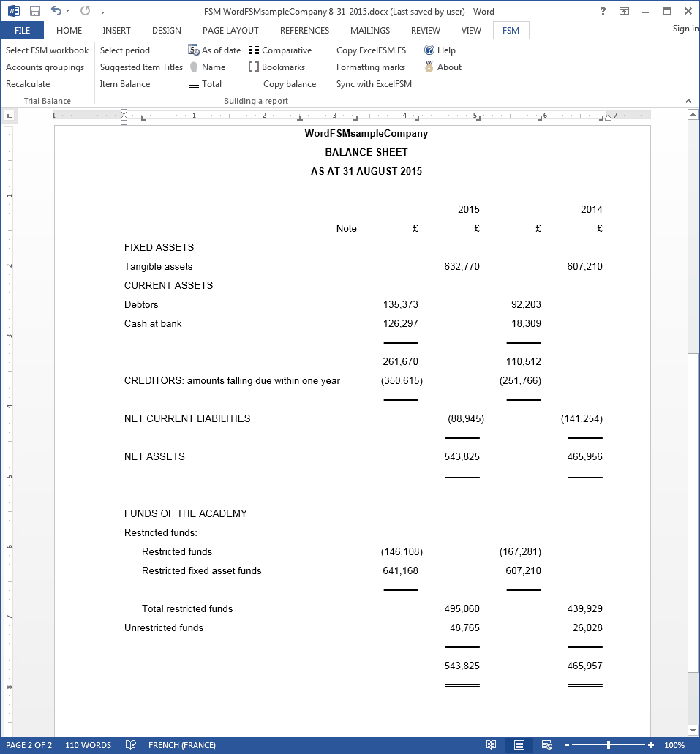The image size is (700, 754).
Task: Click the vertical scrollbar thumb
Action: (693, 513)
